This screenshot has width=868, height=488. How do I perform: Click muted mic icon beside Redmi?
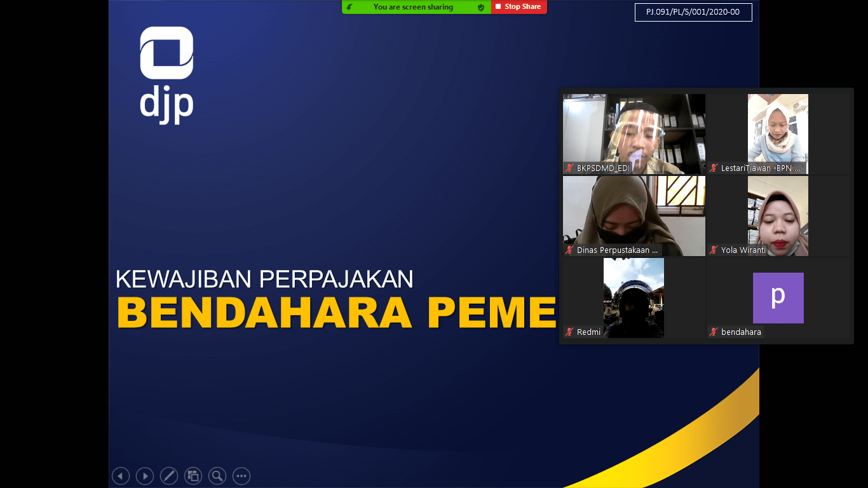click(570, 332)
